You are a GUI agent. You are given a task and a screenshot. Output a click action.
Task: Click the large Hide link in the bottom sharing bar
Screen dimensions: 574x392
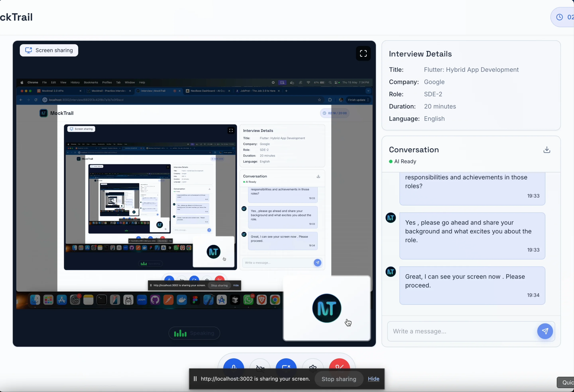tap(373, 379)
